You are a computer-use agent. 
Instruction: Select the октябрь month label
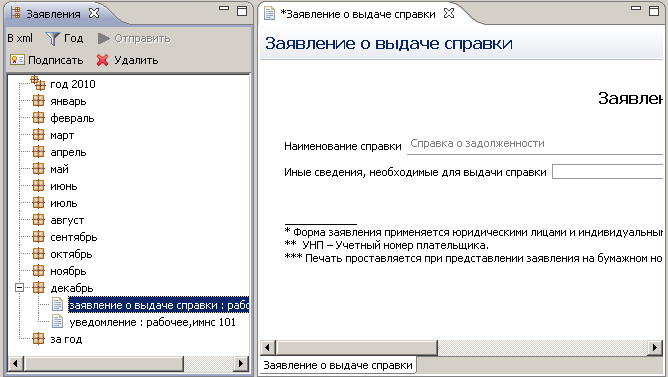click(71, 254)
